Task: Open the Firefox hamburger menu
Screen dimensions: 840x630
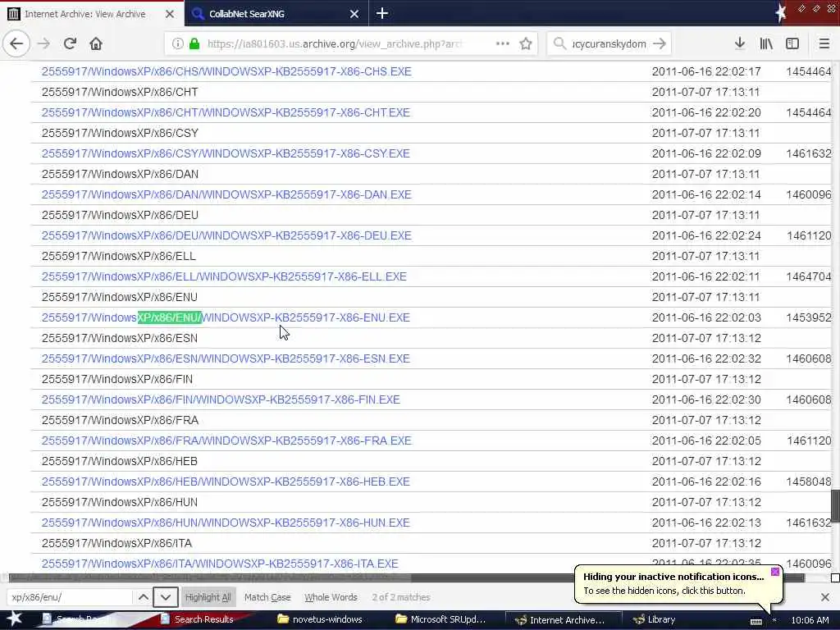Action: (824, 43)
